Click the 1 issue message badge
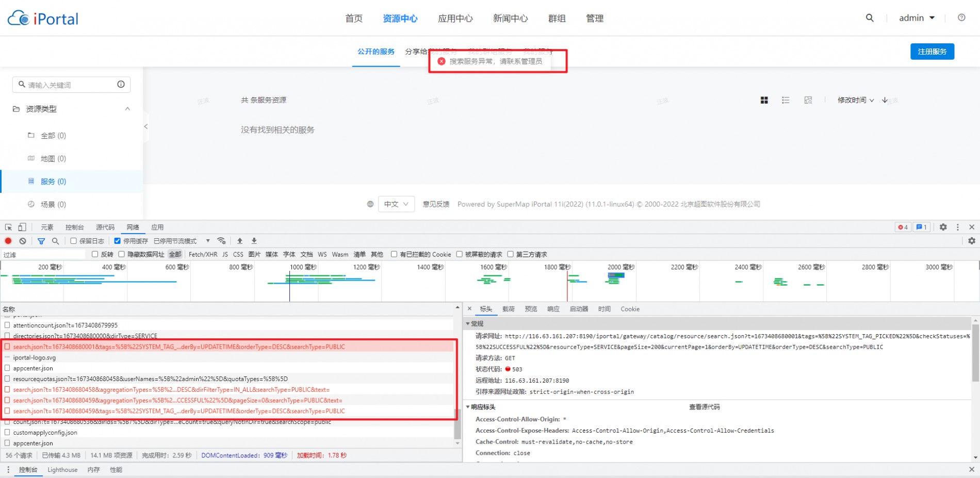 (x=922, y=227)
